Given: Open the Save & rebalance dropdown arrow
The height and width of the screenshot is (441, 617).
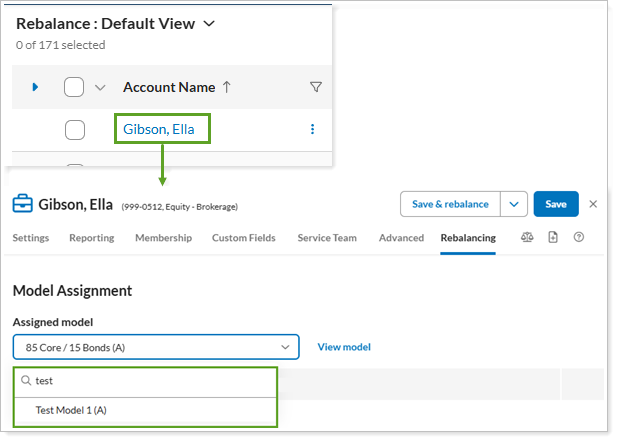Looking at the screenshot, I should 514,204.
